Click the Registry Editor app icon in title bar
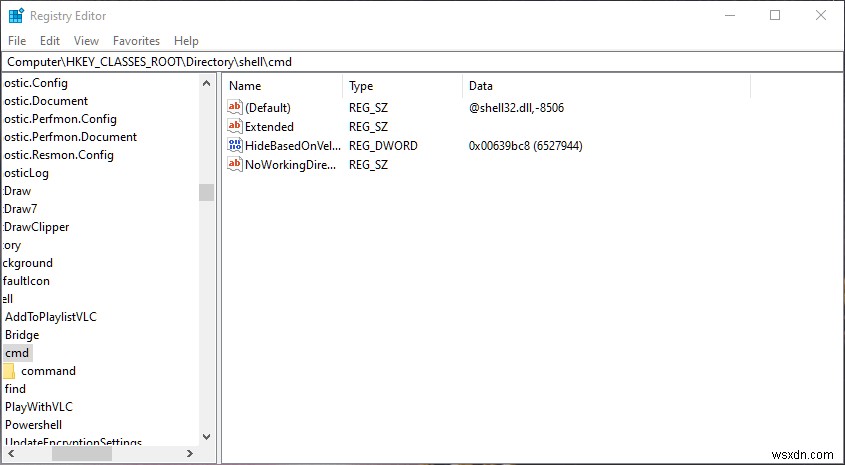 click(x=16, y=16)
